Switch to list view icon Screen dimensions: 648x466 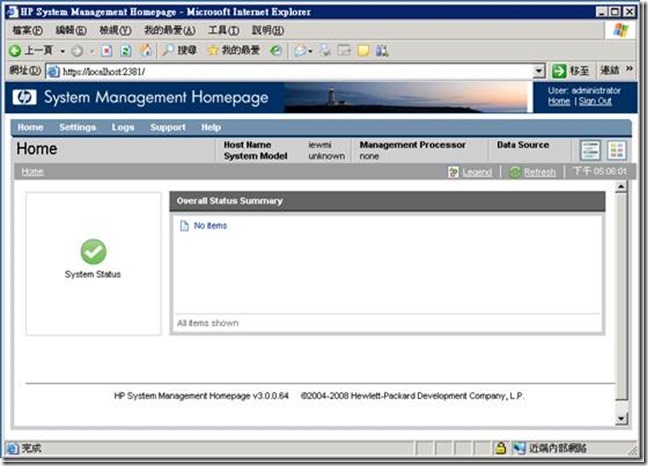(590, 150)
